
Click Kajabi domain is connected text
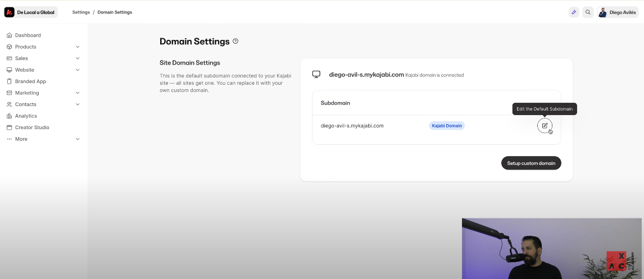[x=434, y=75]
